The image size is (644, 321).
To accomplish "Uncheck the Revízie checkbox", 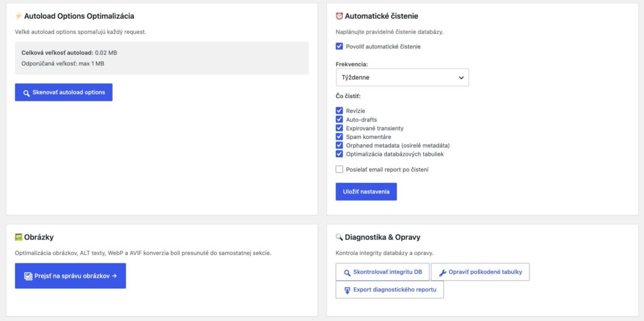I will click(x=339, y=111).
